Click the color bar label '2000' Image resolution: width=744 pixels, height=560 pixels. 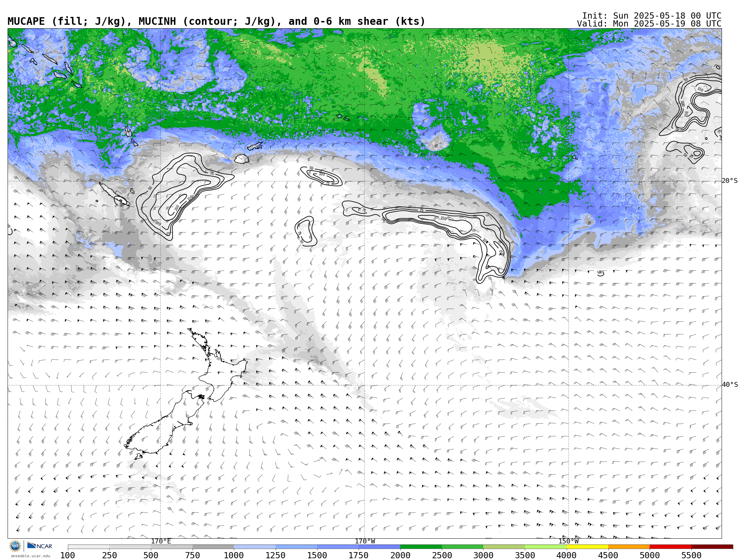(400, 555)
